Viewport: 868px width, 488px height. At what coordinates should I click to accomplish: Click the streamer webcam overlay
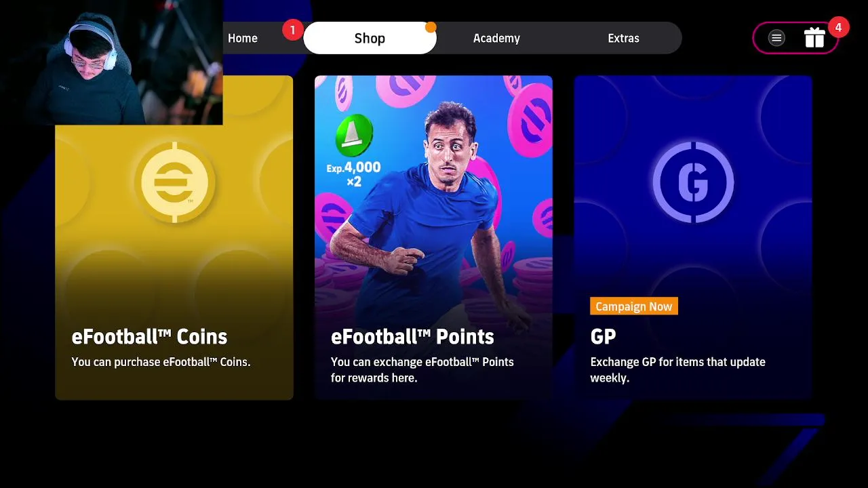point(111,62)
